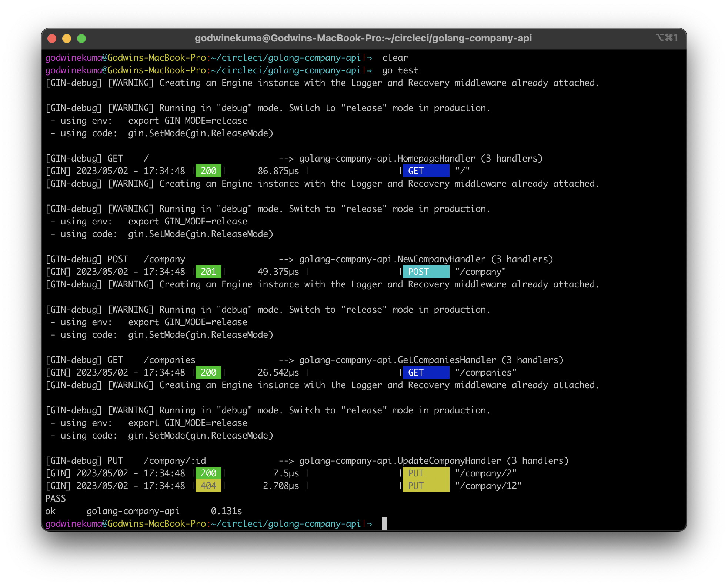Click the blue GET badge next to "/companies"

click(426, 372)
